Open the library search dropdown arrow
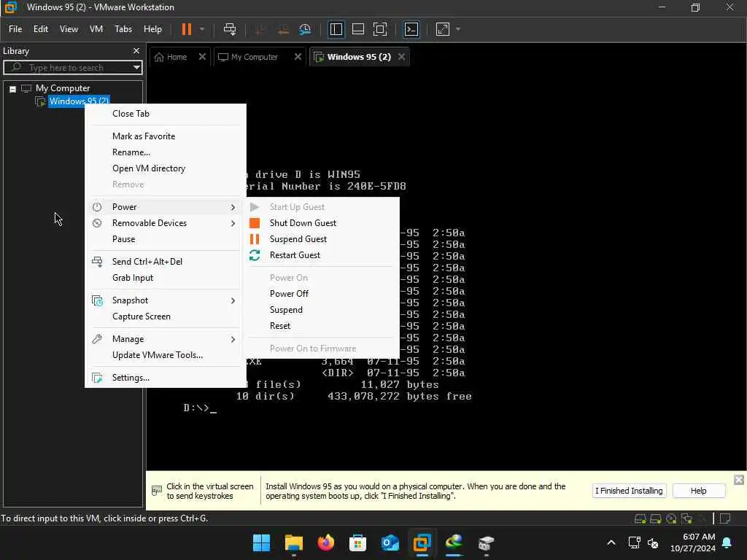Image resolution: width=747 pixels, height=560 pixels. (136, 68)
